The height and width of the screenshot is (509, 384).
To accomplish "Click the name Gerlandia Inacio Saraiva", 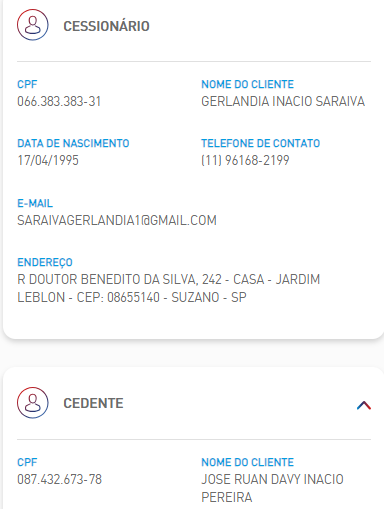I will click(283, 101).
